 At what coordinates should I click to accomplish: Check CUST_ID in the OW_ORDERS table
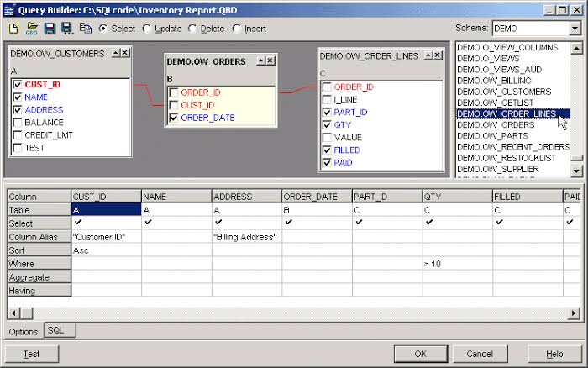click(174, 105)
